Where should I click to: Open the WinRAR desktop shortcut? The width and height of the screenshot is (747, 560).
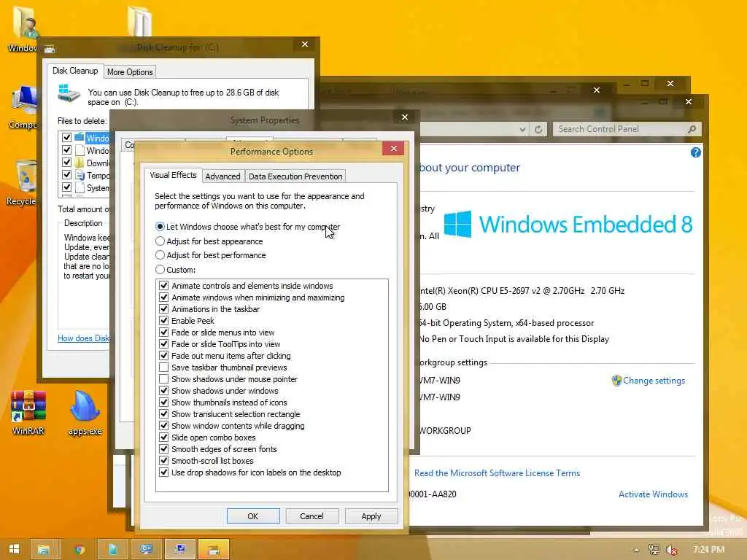click(x=28, y=413)
